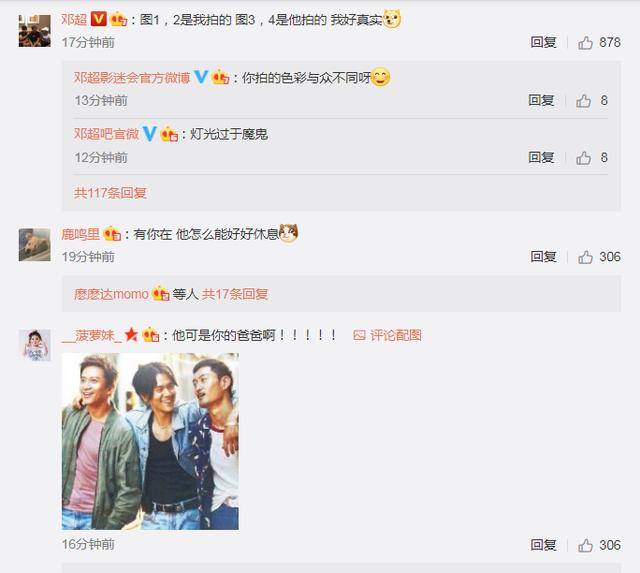Click the orange V verified badge beside 邓超
Viewport: 640px width, 573px height.
[x=98, y=19]
